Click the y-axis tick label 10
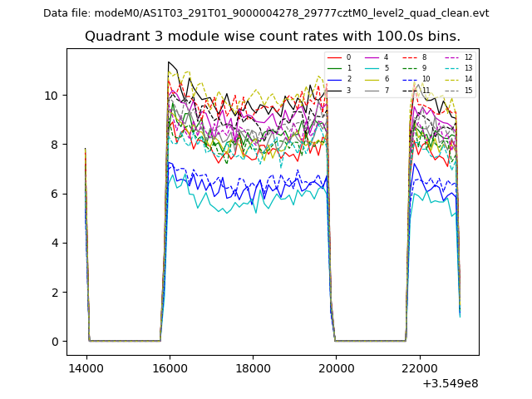This screenshot has width=532, height=399. tap(52, 96)
